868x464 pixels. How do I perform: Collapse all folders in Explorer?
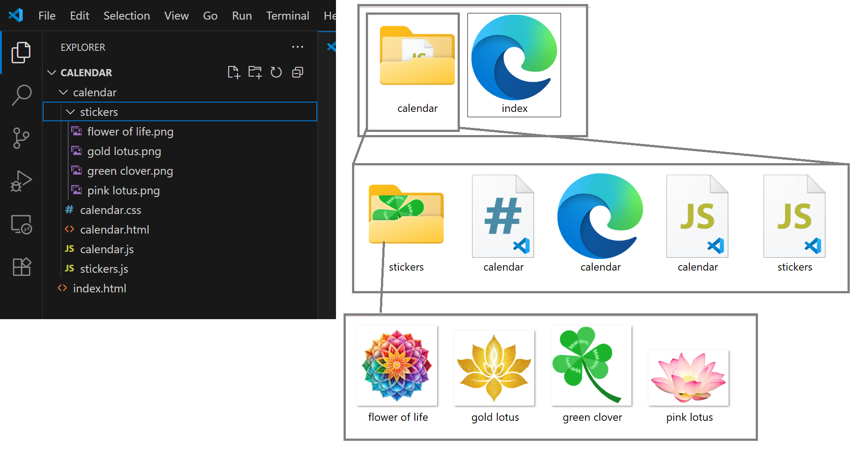(x=298, y=72)
